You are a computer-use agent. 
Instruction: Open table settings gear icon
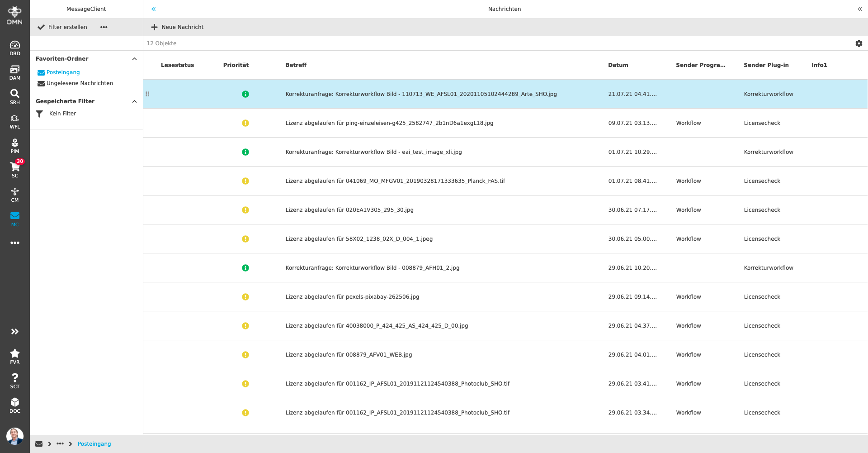859,43
